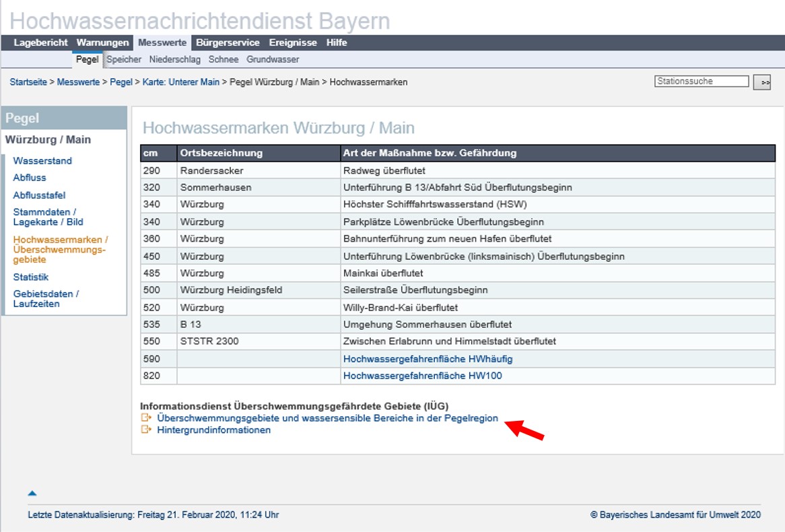The image size is (785, 532).
Task: Open Abfluss in the sidebar
Action: [30, 177]
